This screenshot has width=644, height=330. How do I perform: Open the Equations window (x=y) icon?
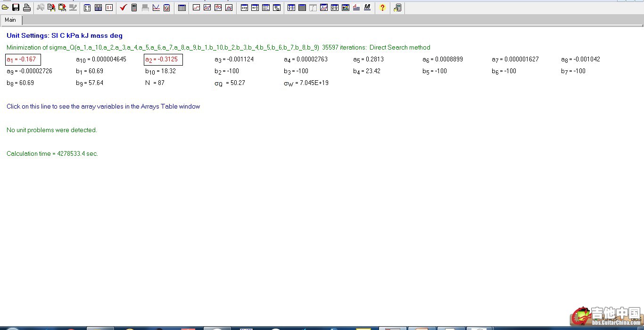pos(244,8)
